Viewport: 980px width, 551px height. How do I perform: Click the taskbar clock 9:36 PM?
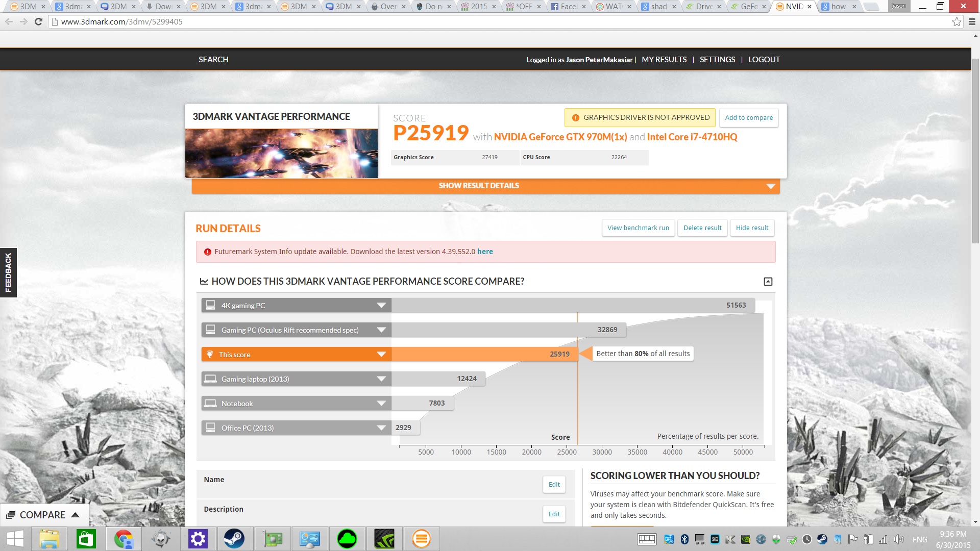tap(953, 534)
